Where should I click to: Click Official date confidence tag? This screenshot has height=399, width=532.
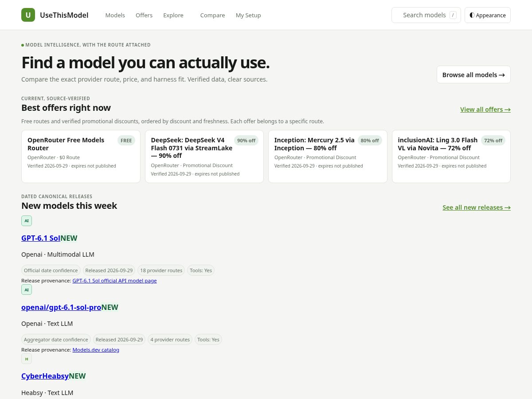(51, 270)
